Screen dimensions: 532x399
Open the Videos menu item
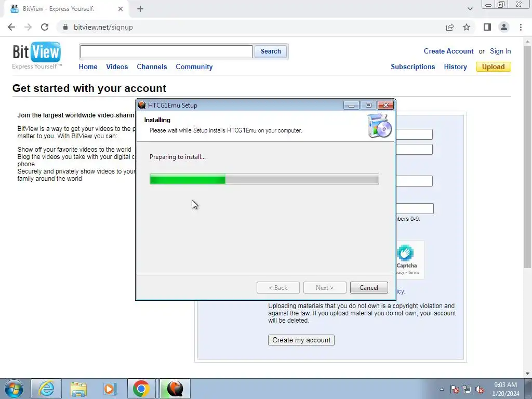tap(117, 67)
